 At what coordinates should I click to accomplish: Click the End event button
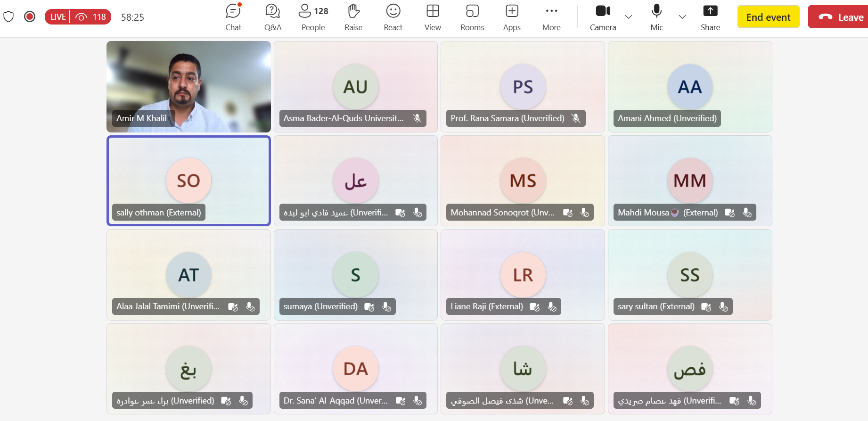coord(768,17)
